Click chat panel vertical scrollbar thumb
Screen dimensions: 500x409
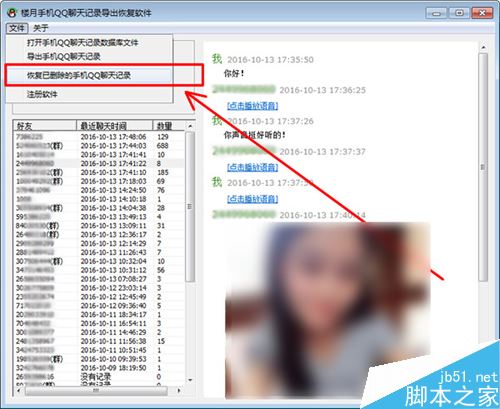pos(483,167)
